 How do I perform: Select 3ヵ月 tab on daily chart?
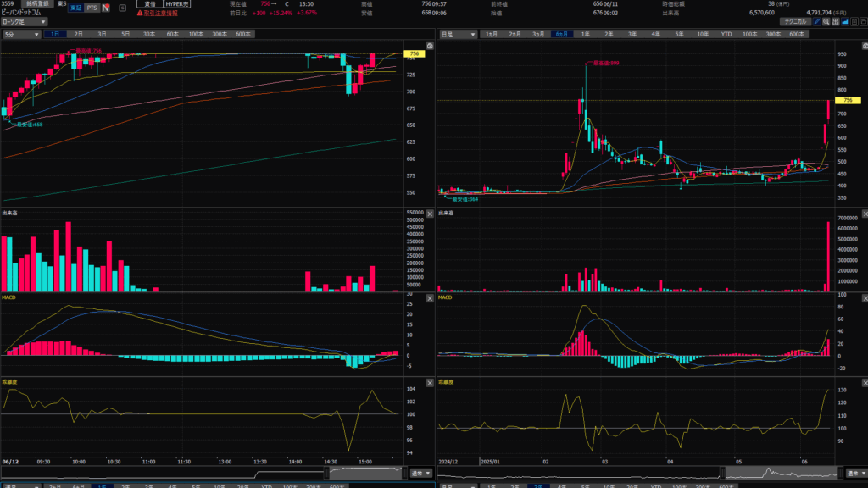538,34
